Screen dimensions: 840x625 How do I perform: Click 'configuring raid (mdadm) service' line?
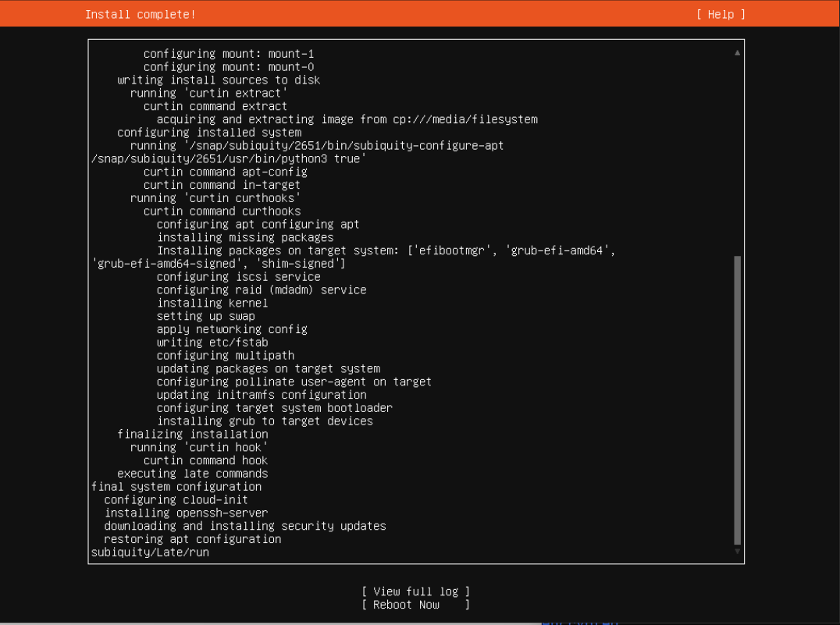click(x=262, y=289)
